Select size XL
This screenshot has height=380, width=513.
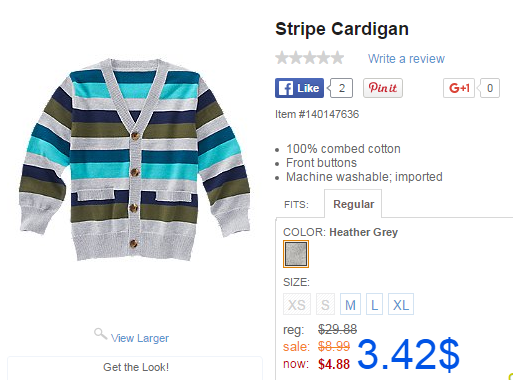(401, 304)
